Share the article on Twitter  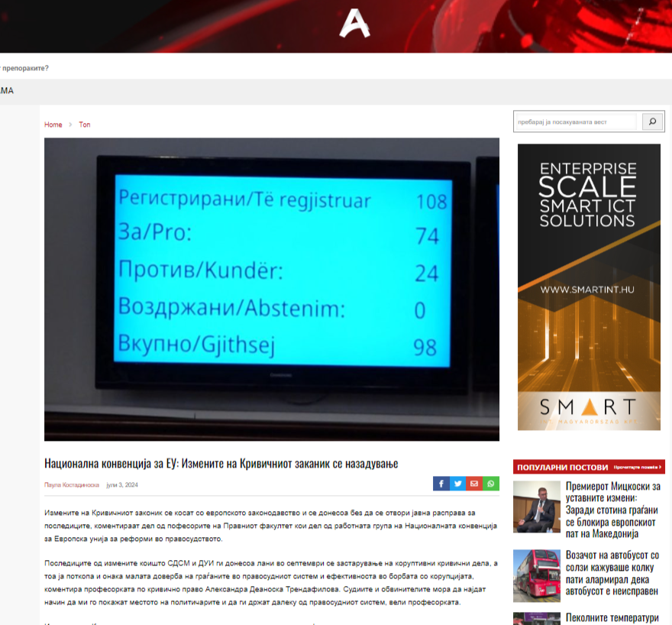[x=457, y=484]
